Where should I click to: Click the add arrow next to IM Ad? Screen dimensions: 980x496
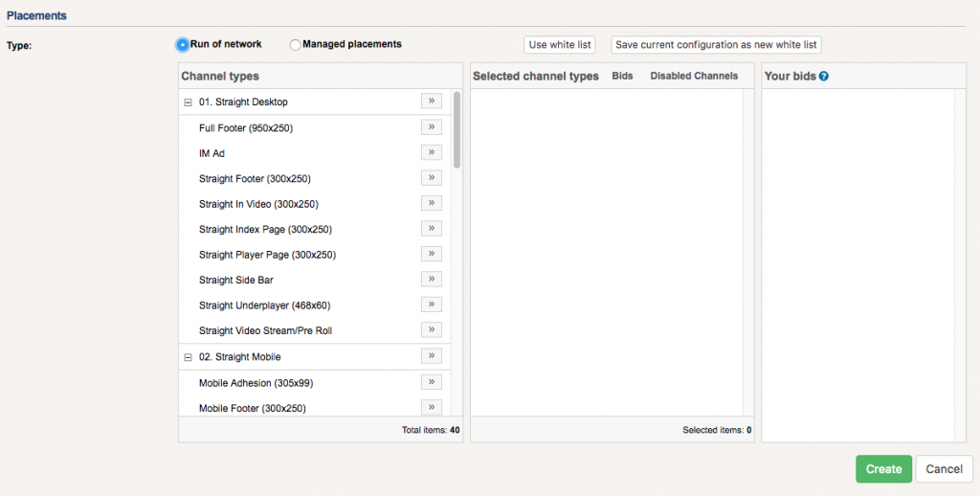431,152
